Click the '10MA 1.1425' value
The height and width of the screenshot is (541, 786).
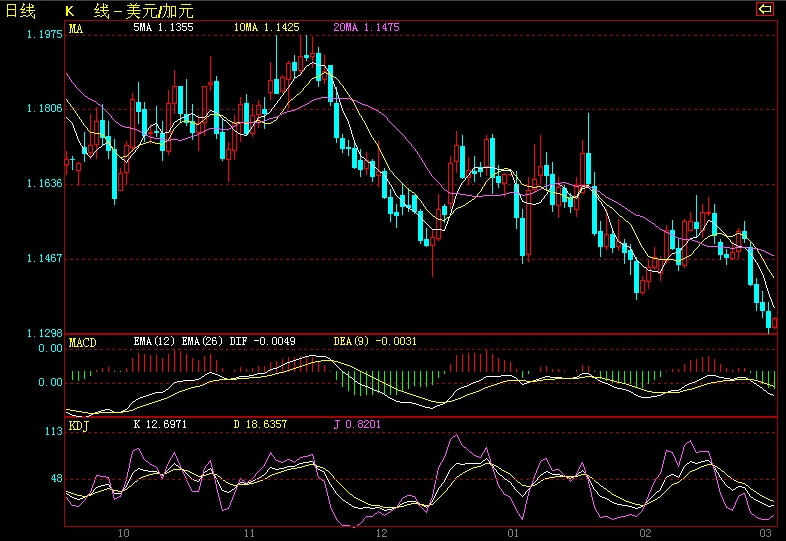(x=266, y=27)
